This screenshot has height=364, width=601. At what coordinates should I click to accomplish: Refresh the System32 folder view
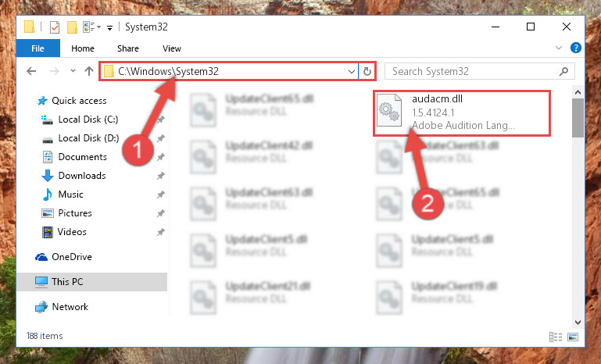[367, 71]
